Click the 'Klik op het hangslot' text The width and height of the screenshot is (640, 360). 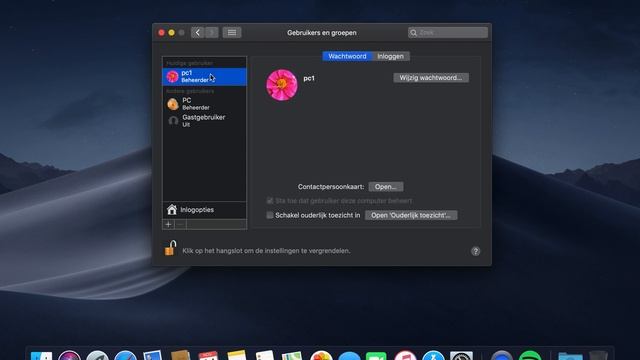click(x=266, y=251)
